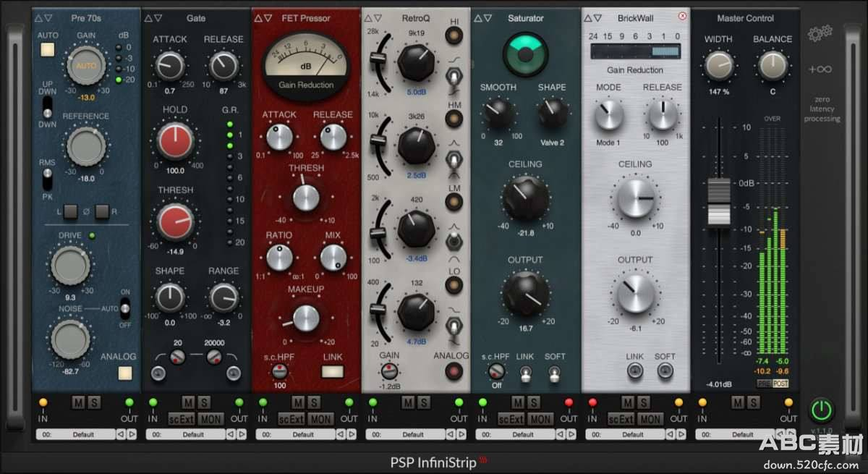Toggle the BrickWall SOFT button

tap(665, 372)
